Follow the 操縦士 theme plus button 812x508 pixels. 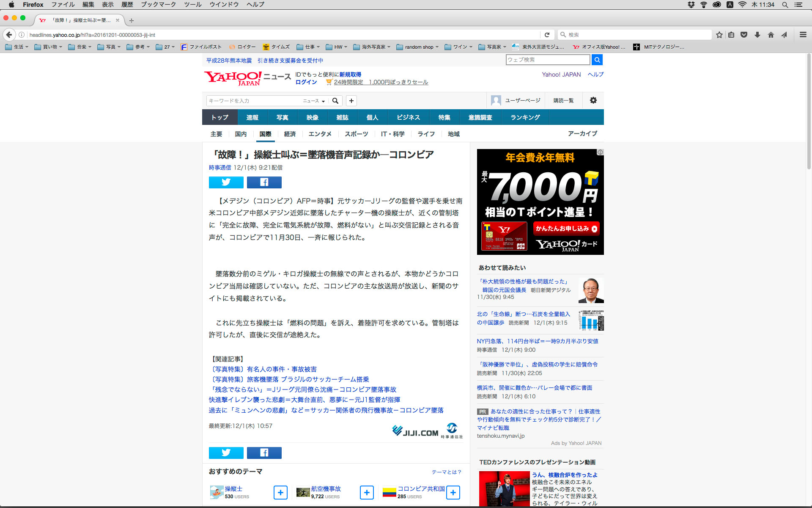pos(280,492)
